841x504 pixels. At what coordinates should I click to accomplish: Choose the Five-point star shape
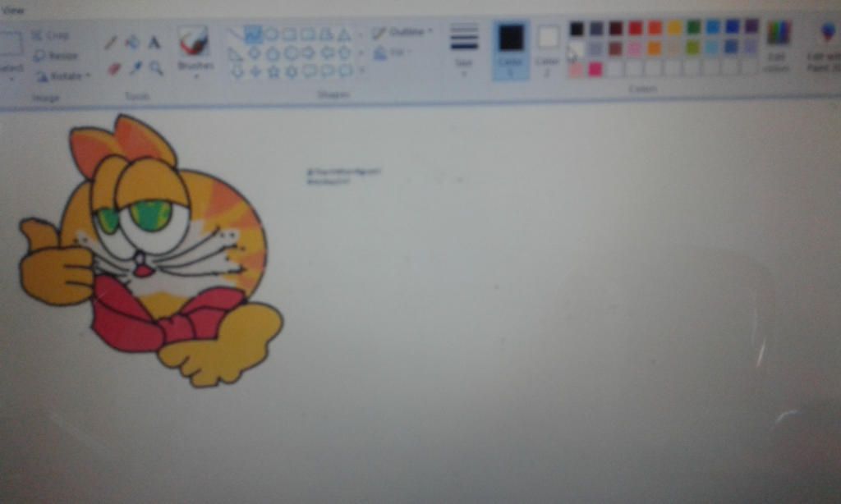pos(273,71)
